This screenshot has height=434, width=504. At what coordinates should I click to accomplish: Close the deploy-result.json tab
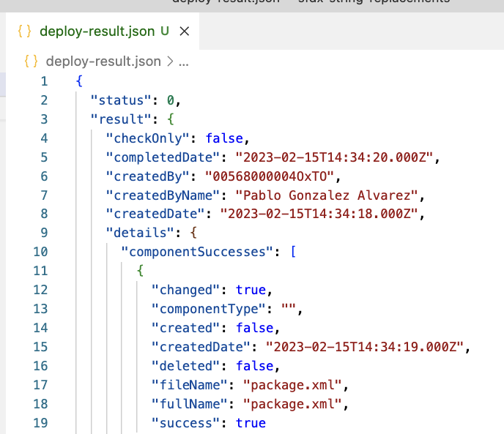coord(184,31)
